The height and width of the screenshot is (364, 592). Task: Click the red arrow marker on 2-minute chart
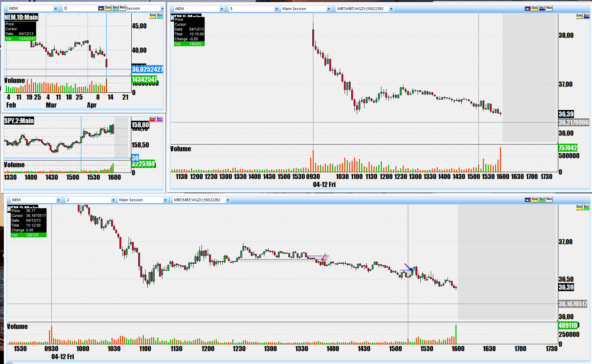(324, 257)
